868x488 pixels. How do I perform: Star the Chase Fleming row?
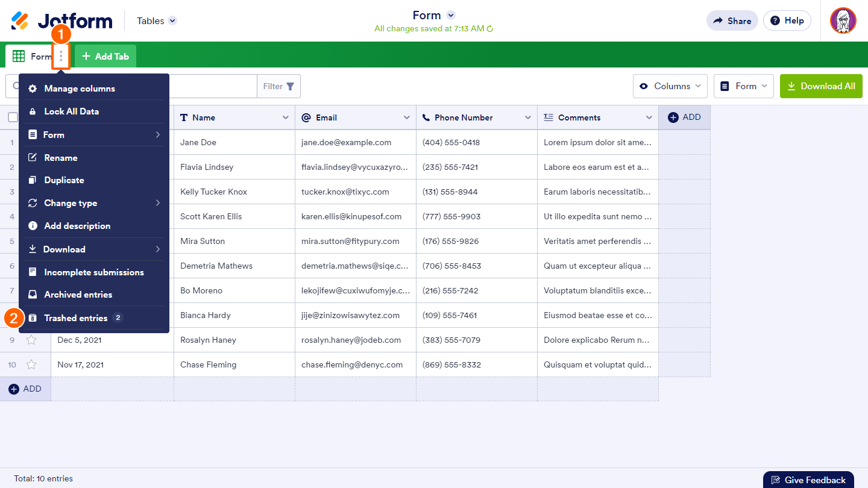point(31,364)
